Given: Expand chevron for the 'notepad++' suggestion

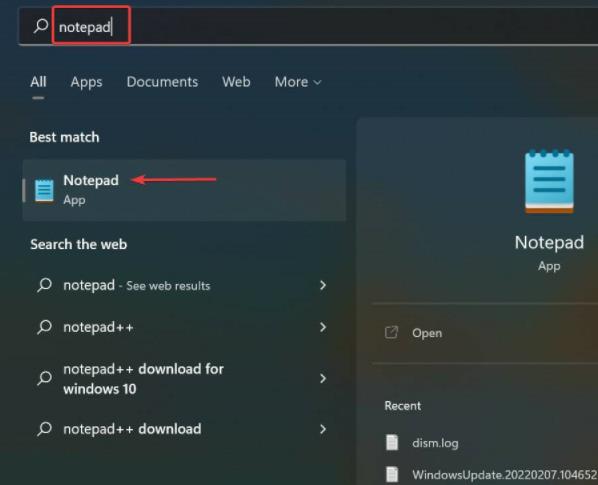Looking at the screenshot, I should (x=323, y=327).
